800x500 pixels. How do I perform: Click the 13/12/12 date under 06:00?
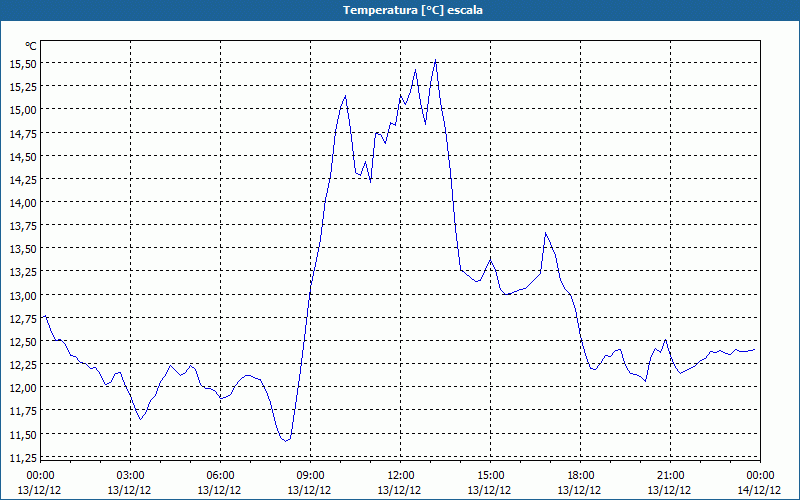point(219,490)
